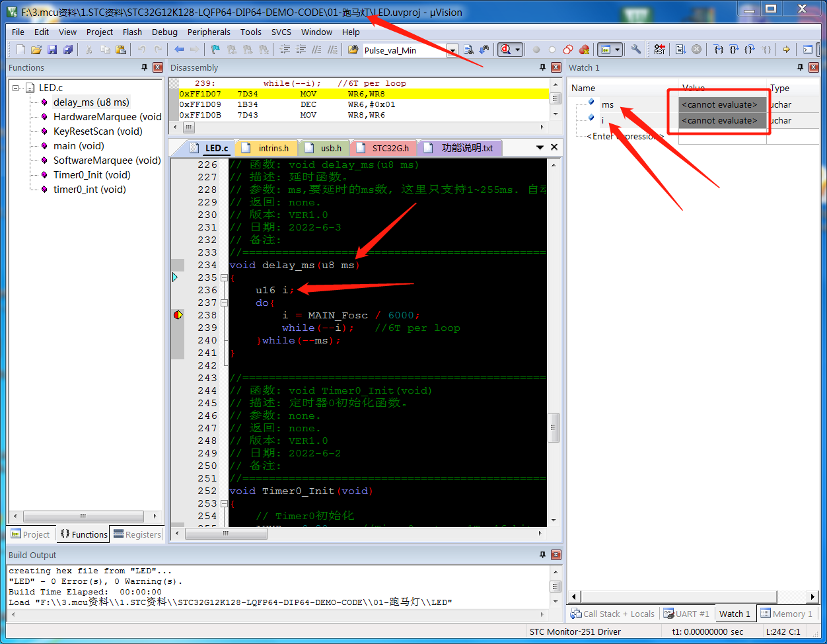Screen dimensions: 827x644
Task: Open the debug session button dropdown arrow
Action: click(x=518, y=50)
